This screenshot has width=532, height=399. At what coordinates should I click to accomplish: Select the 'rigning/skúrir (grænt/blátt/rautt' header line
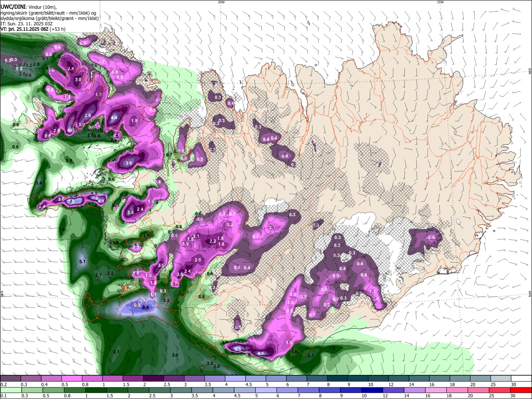coord(48,13)
